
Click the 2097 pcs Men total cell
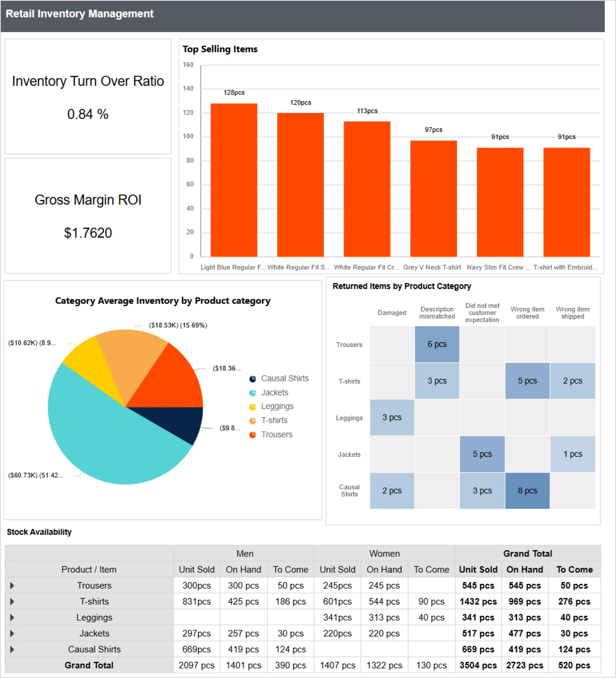[x=196, y=665]
